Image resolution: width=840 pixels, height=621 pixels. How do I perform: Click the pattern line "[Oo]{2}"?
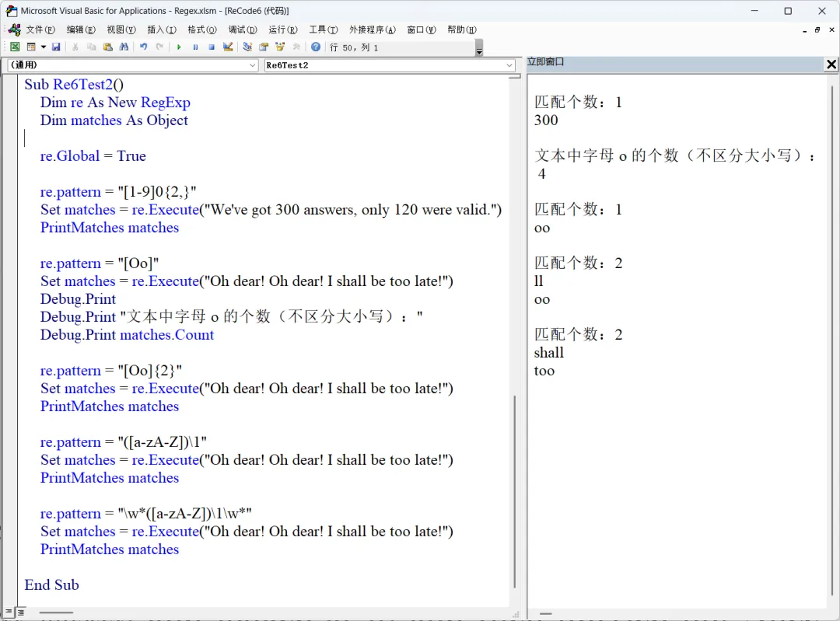tap(111, 371)
